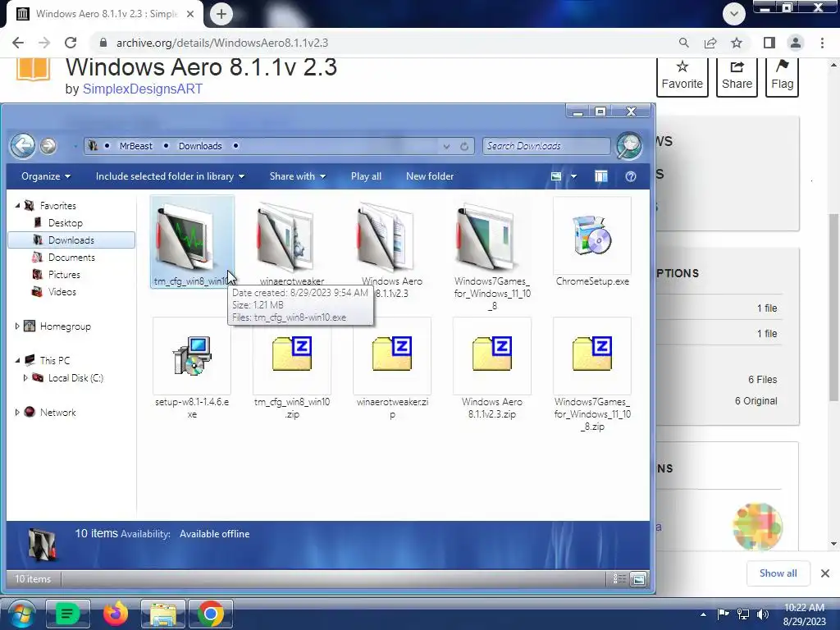This screenshot has width=840, height=630.
Task: Click the Explorer Forward arrow button
Action: (x=48, y=146)
